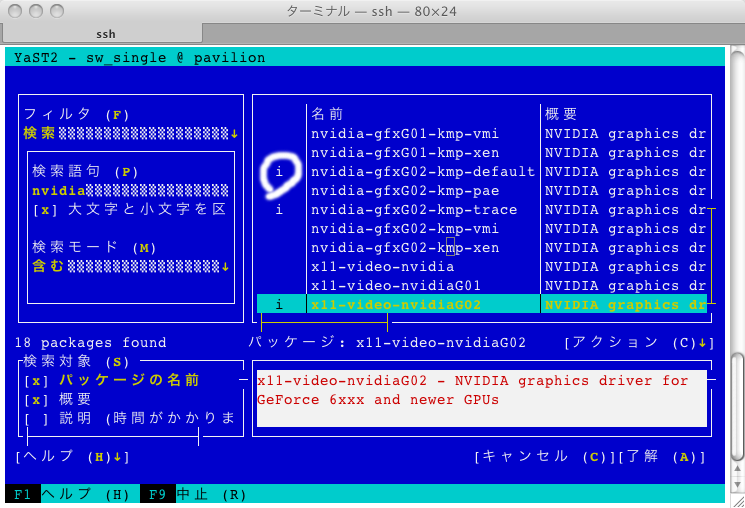Open the ヘルプ (H) dropdown button
Viewport: 745px width, 508px height.
72,456
